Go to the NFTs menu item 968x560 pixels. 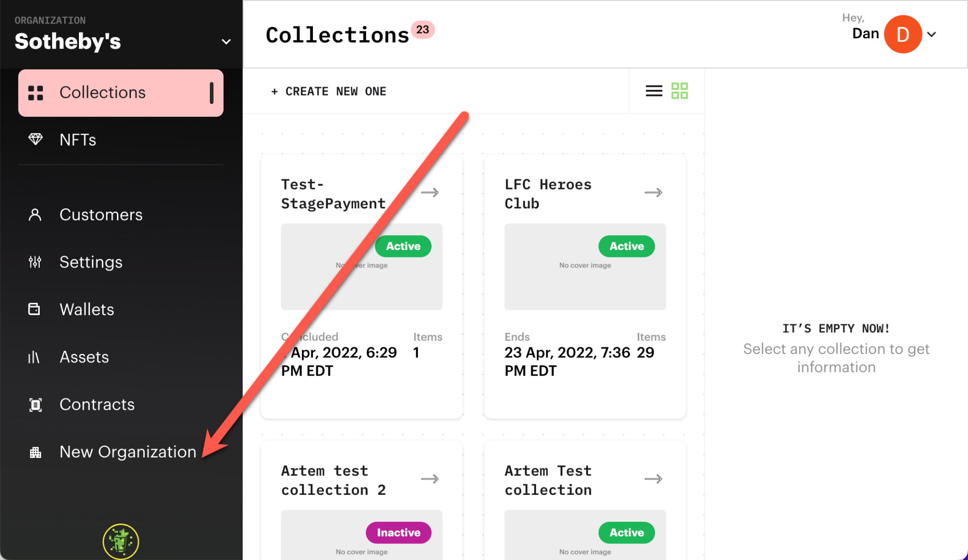pyautogui.click(x=78, y=140)
